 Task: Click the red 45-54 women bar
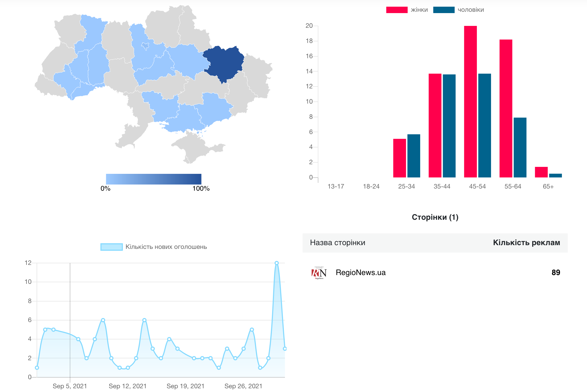[470, 101]
